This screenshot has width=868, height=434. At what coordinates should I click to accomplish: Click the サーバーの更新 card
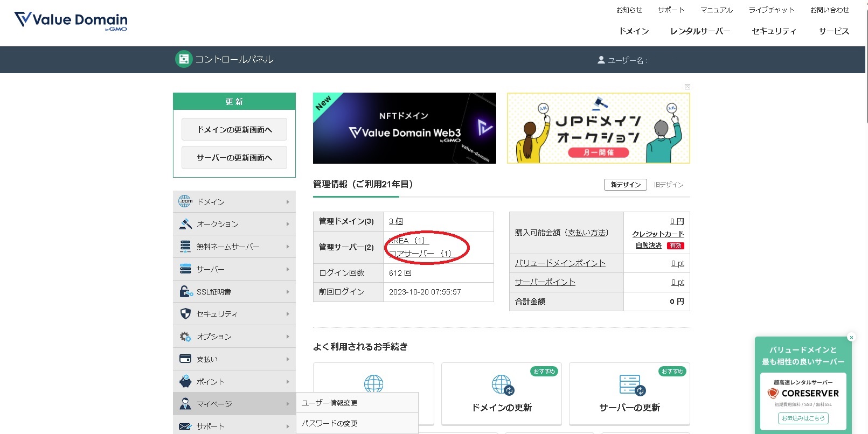coord(629,394)
